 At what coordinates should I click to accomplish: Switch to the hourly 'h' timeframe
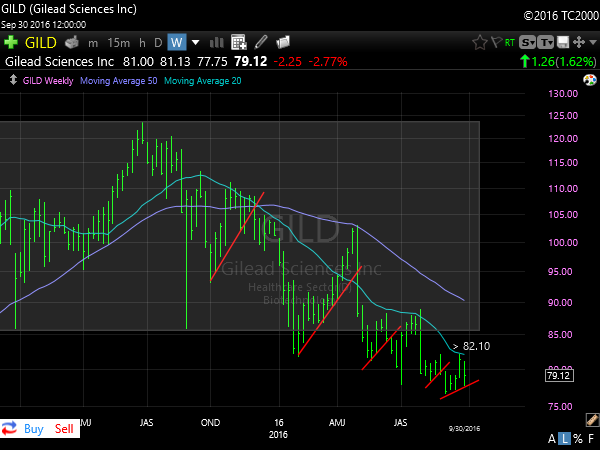coord(142,43)
